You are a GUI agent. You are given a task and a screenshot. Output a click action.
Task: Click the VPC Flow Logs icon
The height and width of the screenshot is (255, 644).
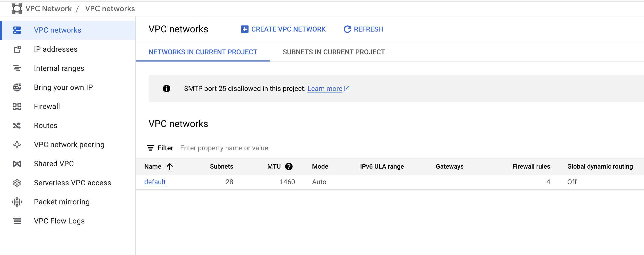pos(17,221)
